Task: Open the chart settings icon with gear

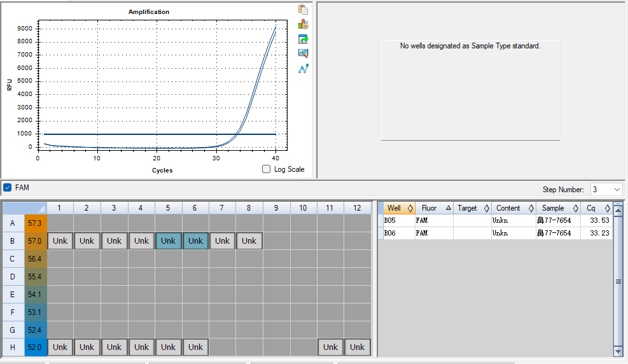Action: pyautogui.click(x=304, y=24)
